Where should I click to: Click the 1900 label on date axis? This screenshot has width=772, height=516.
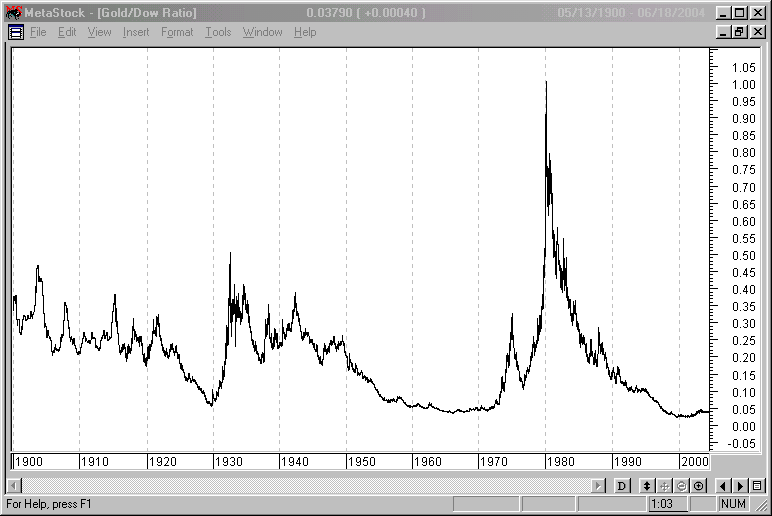(29, 462)
